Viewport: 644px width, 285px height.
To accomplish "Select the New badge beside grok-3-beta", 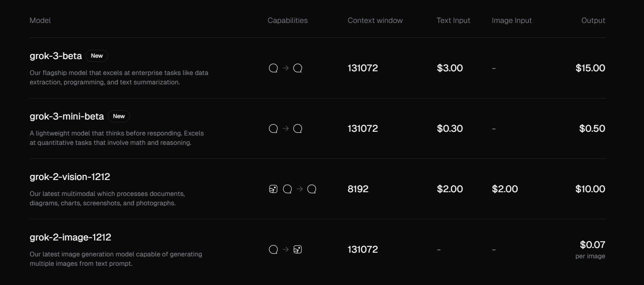I will (x=97, y=56).
